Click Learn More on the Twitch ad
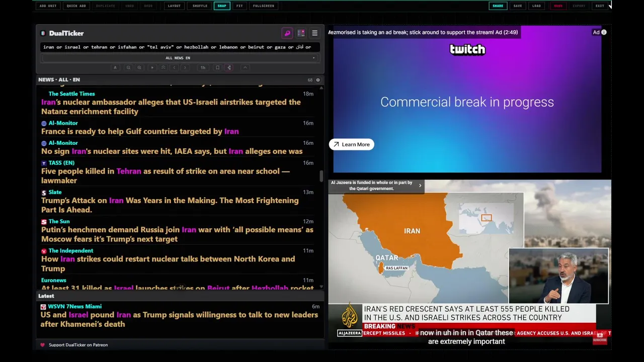 pyautogui.click(x=352, y=144)
